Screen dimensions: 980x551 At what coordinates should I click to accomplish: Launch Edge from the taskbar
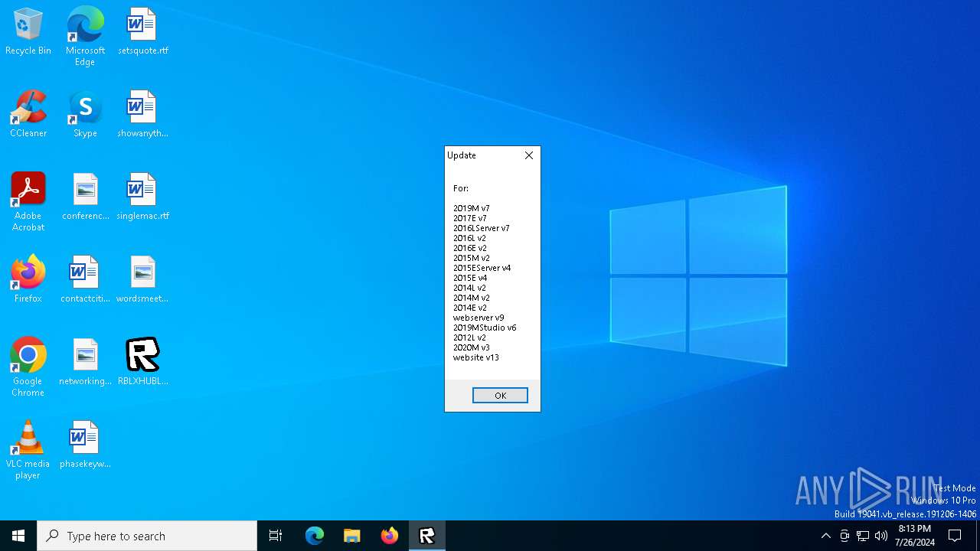point(315,536)
